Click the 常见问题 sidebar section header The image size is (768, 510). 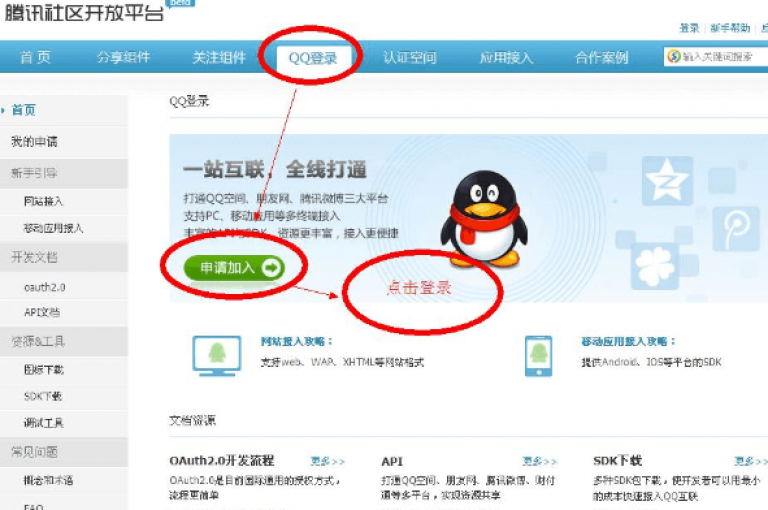pyautogui.click(x=64, y=452)
